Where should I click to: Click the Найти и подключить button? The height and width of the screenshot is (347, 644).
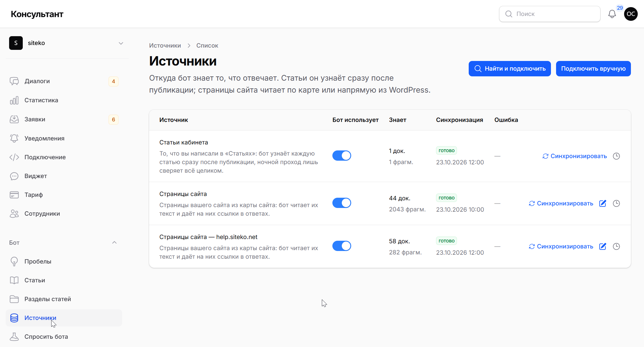point(510,69)
